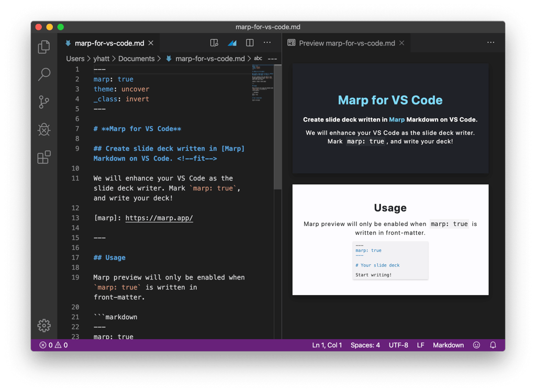
Task: Open the Markdown language mode picker
Action: point(448,345)
